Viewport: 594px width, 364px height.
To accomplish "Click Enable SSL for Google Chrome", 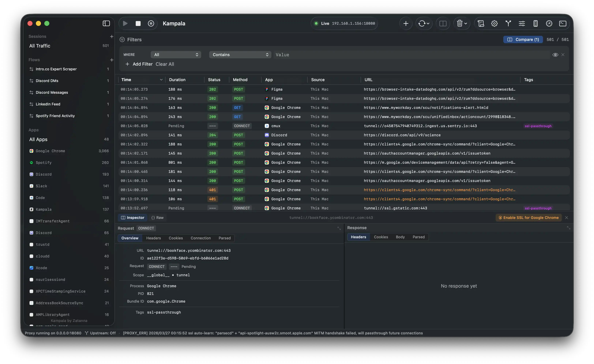I will 528,217.
